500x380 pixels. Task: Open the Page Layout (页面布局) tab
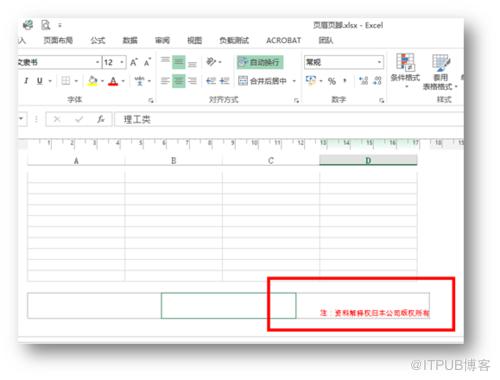tap(58, 40)
